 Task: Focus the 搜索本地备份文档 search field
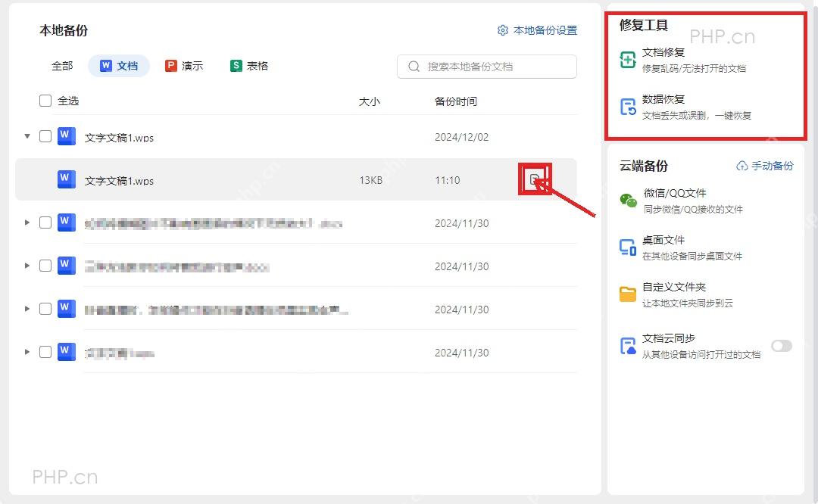click(487, 67)
